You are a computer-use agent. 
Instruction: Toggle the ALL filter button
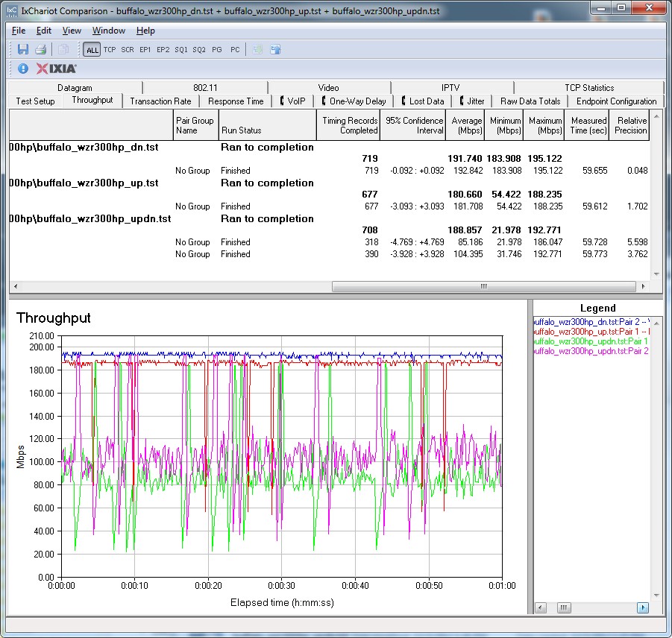click(x=92, y=50)
